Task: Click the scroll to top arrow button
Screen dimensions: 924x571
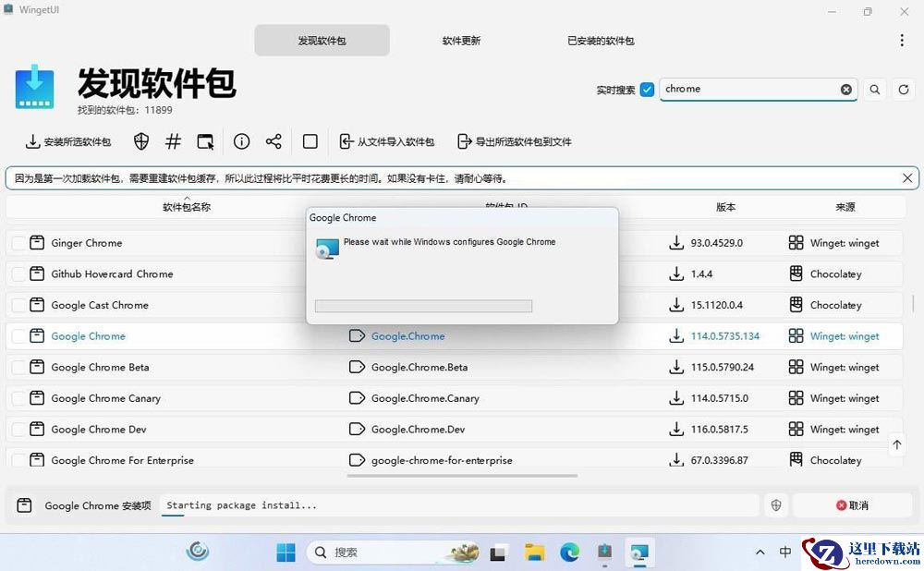Action: point(897,445)
